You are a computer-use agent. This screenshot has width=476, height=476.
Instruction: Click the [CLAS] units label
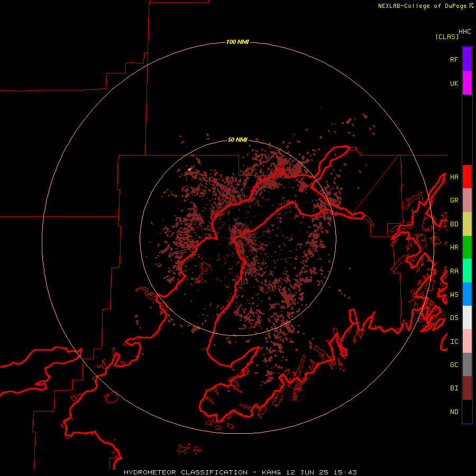[x=447, y=36]
